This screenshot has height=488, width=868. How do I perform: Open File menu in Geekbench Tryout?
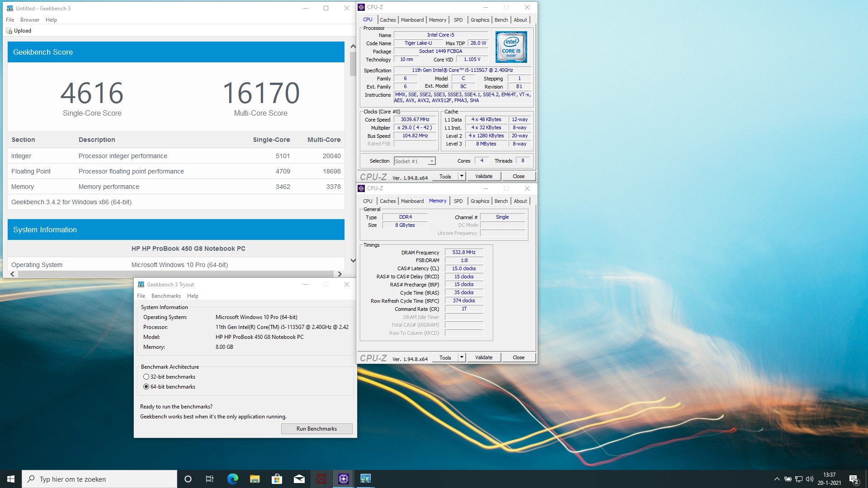point(141,296)
